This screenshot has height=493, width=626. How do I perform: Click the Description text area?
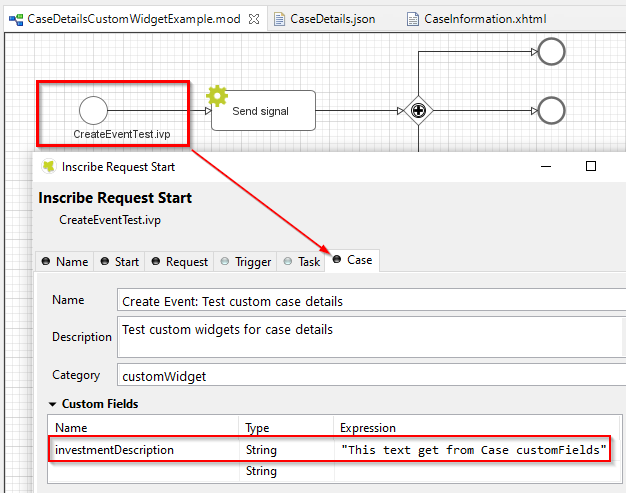(370, 337)
